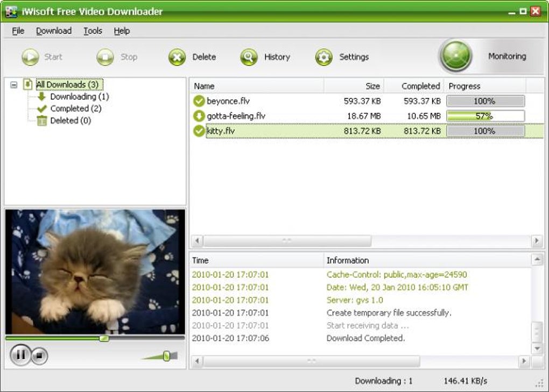
Task: Toggle the green Monitoring radar button
Action: (x=456, y=56)
